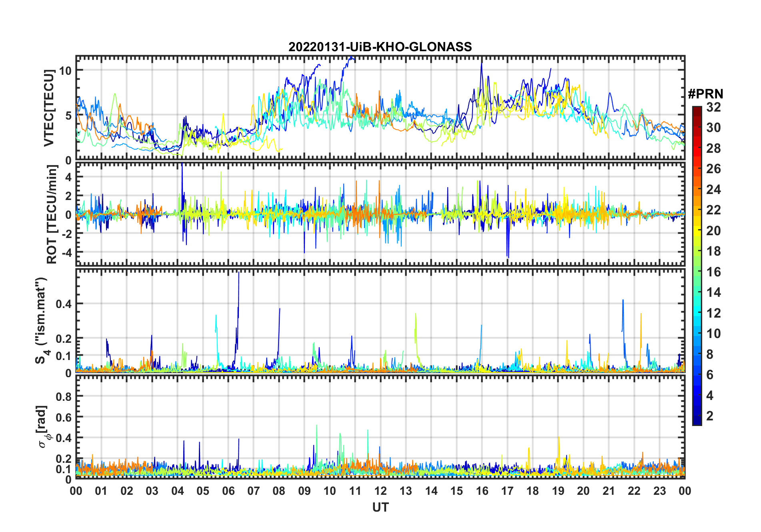Click the ROT axis tick value -2
The height and width of the screenshot is (532, 761).
tap(66, 234)
